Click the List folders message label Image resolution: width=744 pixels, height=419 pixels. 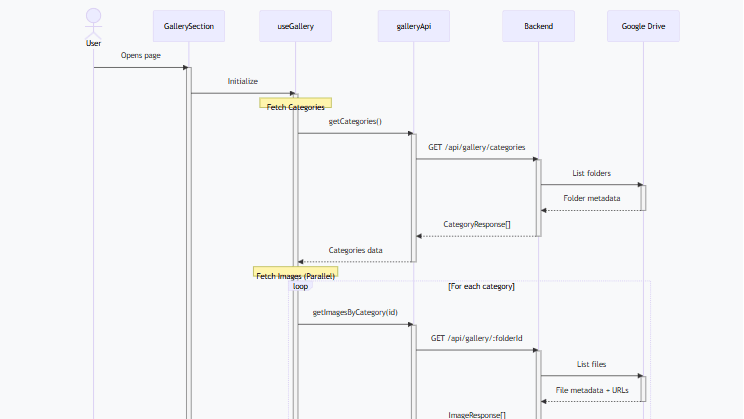tap(591, 173)
